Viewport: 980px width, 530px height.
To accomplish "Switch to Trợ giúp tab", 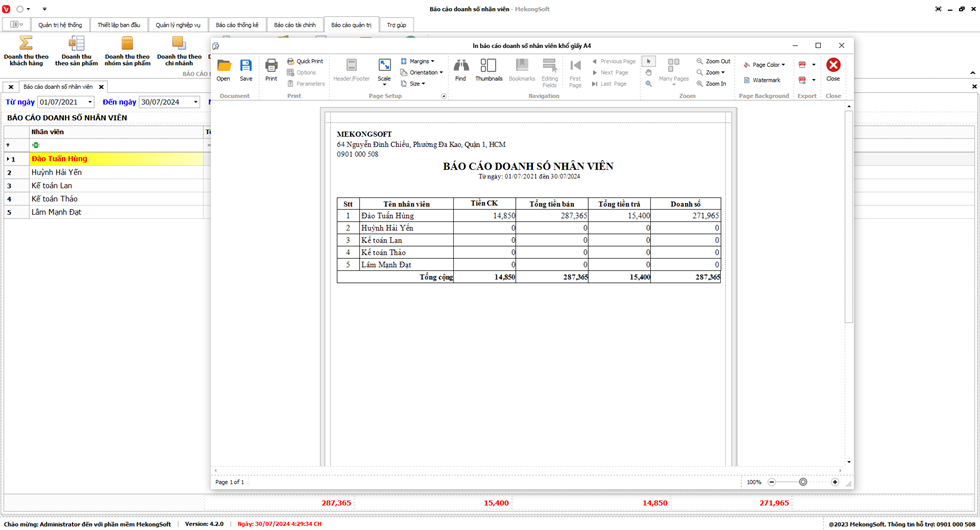I will 396,25.
